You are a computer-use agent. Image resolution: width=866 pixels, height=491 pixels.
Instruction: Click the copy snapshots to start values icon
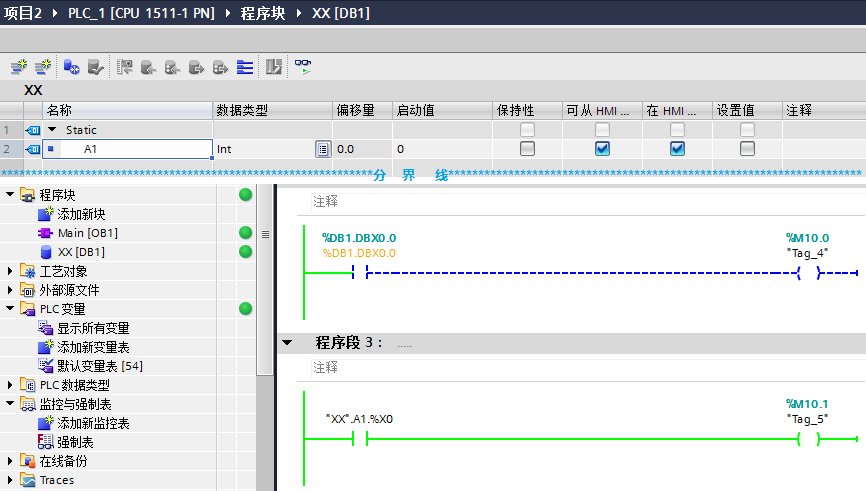click(x=148, y=67)
